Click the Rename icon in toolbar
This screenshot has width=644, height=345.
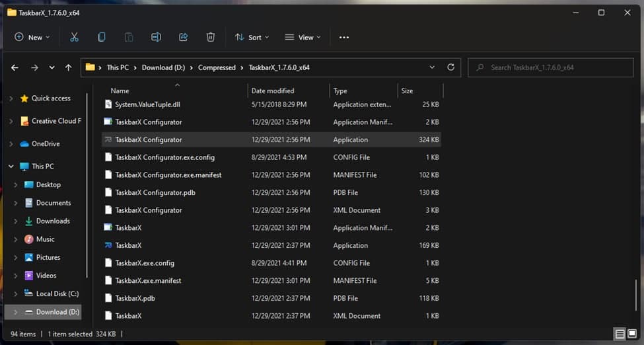point(156,38)
